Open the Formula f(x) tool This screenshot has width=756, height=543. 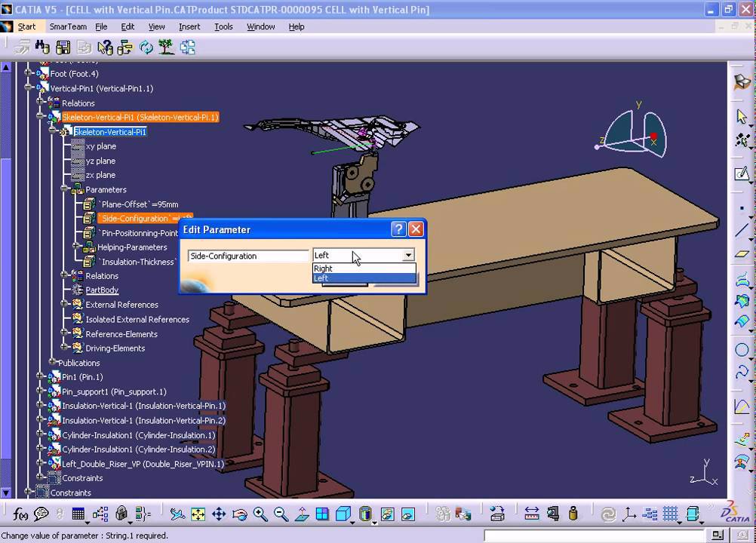pos(20,514)
